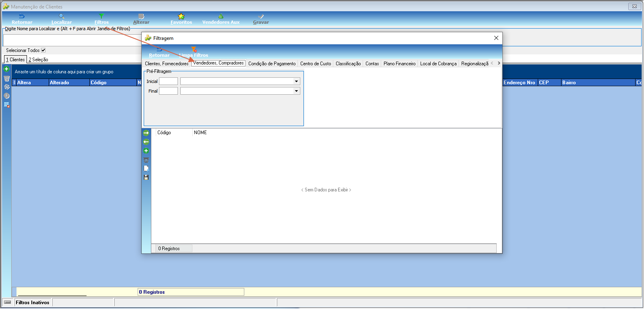Click the trash bin icon in Filtragem sidebar
Viewport: 644px width, 309px height.
click(x=146, y=160)
